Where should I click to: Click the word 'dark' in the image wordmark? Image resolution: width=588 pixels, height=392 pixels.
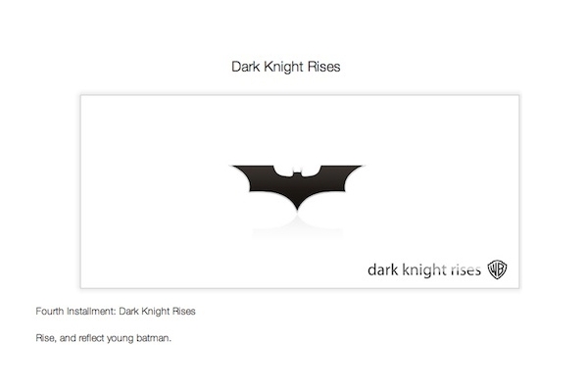pyautogui.click(x=383, y=269)
